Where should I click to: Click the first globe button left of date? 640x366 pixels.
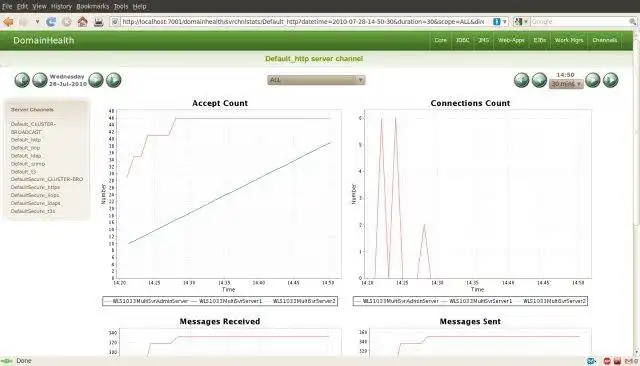coord(22,80)
